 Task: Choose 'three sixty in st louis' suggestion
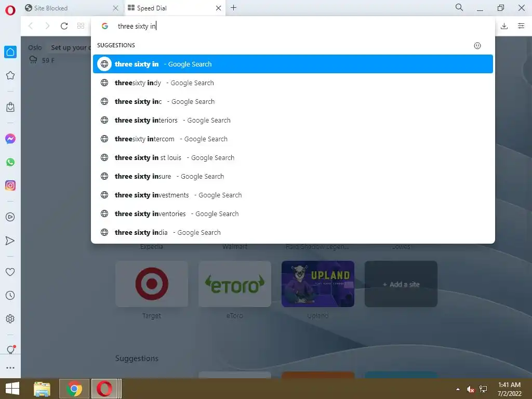pos(293,157)
